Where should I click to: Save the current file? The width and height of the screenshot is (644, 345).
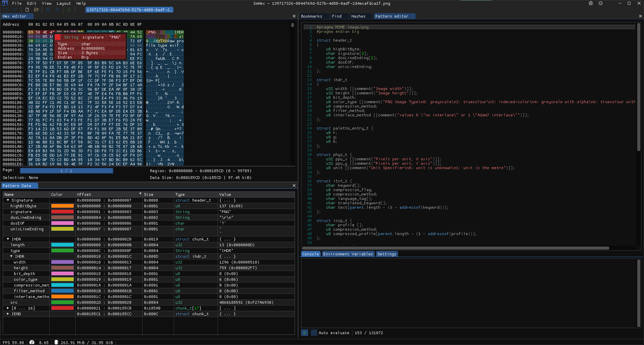pos(47,10)
